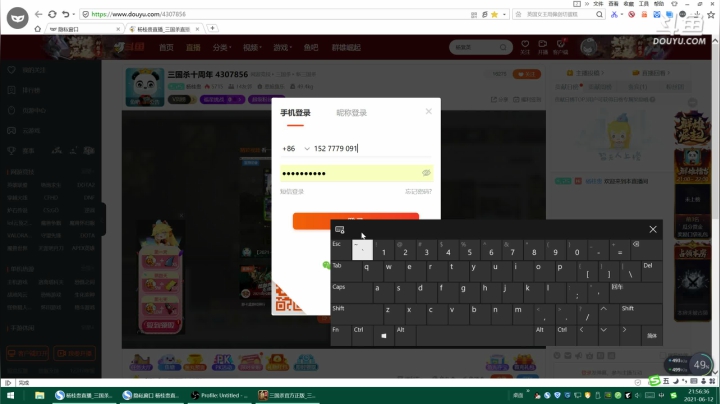Open the 文件 menu in browser
Screen dimensions: 720x404
click(x=598, y=4)
